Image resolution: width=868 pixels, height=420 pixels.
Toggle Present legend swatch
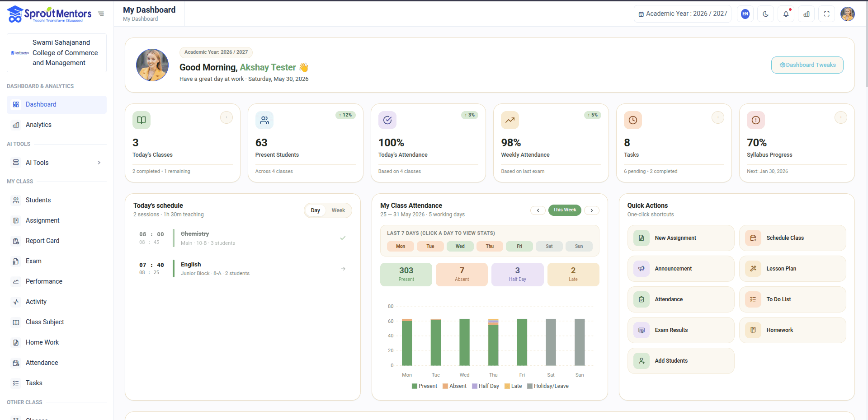tap(415, 386)
